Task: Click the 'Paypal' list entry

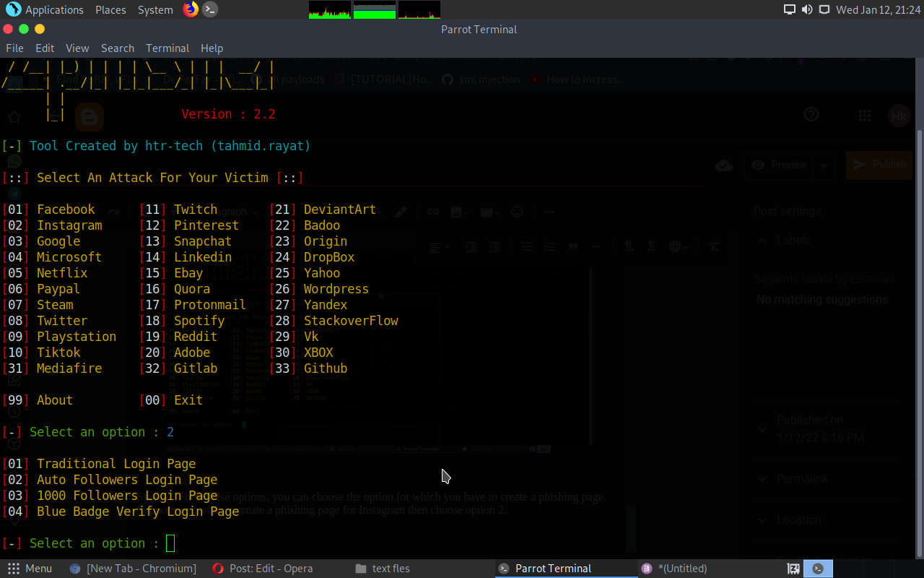Action: 58,289
